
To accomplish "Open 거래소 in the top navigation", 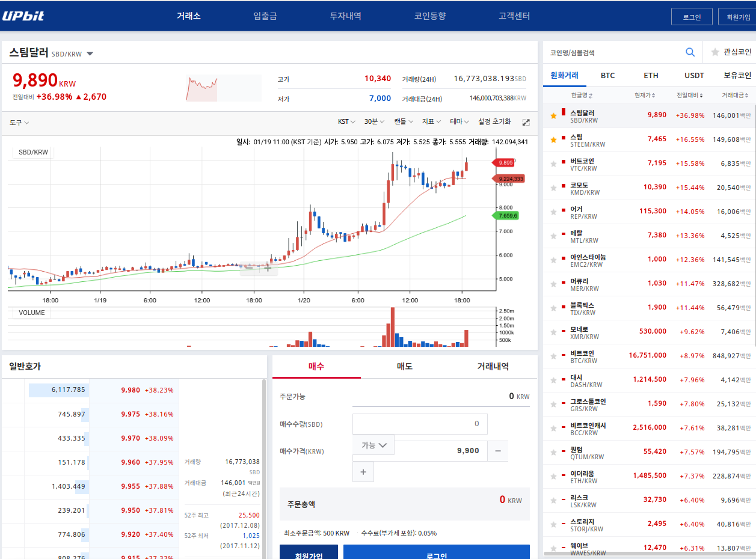I will tap(189, 16).
